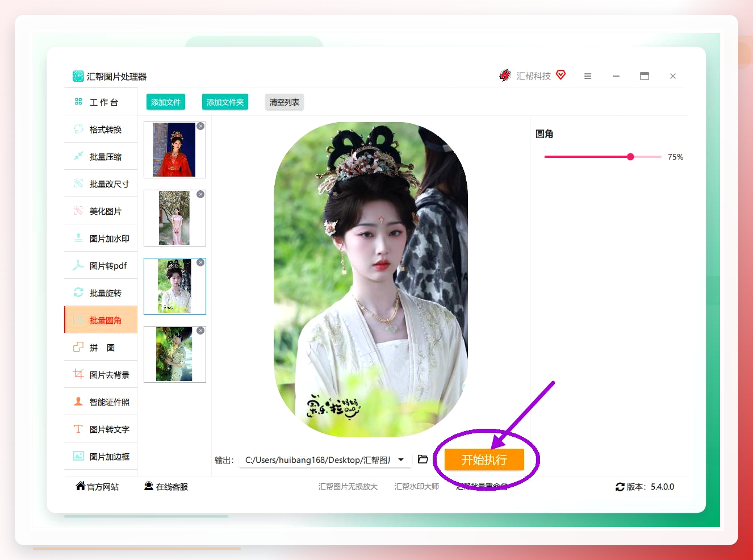The width and height of the screenshot is (753, 560).
Task: Click the 开始执行 button
Action: coord(484,459)
